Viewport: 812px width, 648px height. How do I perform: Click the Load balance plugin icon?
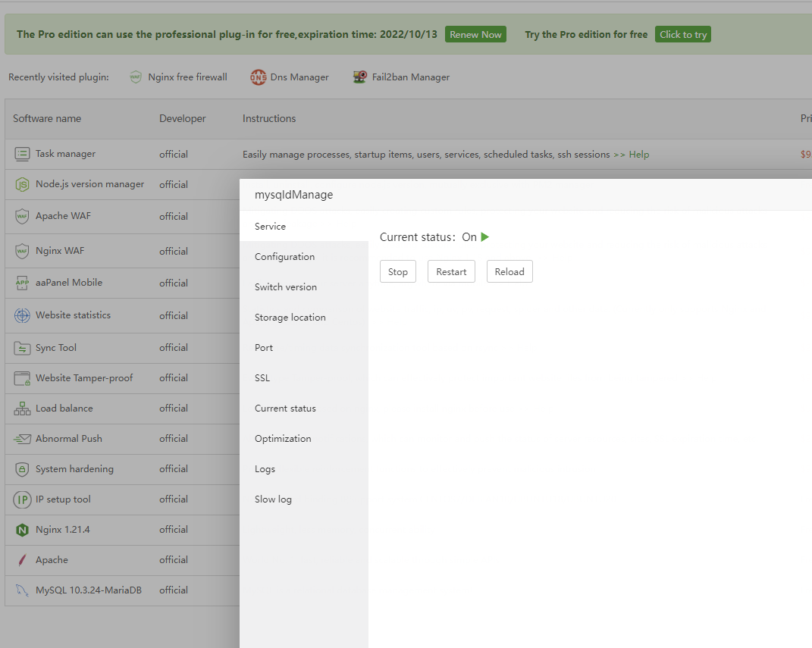point(21,409)
